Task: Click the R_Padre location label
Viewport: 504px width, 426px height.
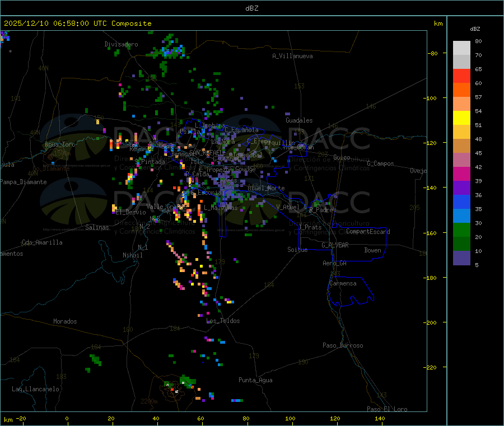Action: (321, 210)
